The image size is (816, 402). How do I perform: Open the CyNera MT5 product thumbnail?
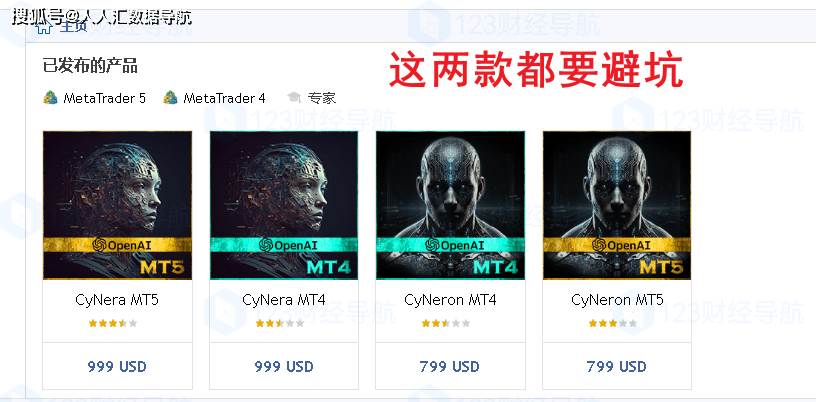click(118, 205)
